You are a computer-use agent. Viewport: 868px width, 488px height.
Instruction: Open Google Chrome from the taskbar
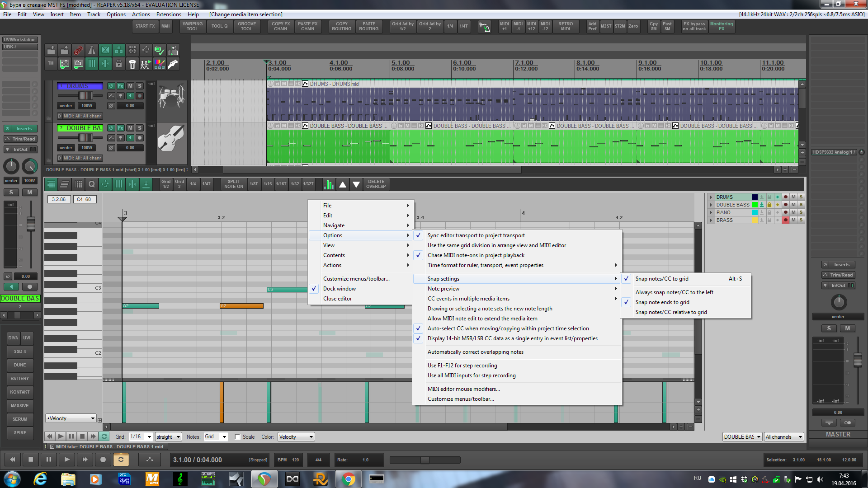pos(348,479)
